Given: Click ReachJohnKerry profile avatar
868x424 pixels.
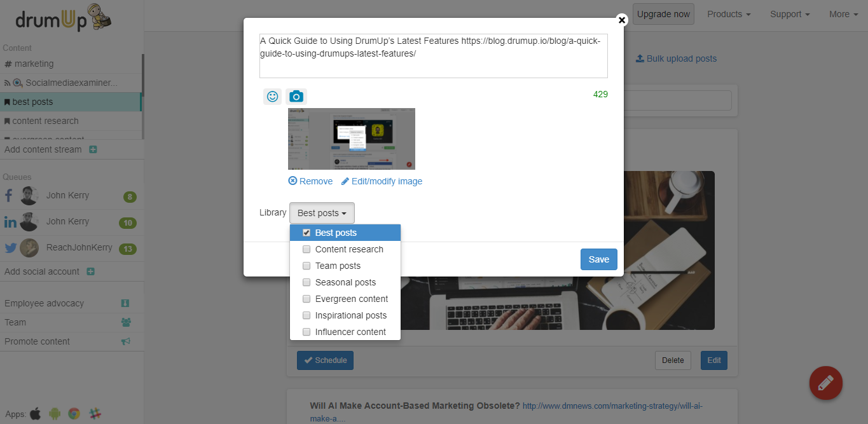Looking at the screenshot, I should [x=29, y=248].
